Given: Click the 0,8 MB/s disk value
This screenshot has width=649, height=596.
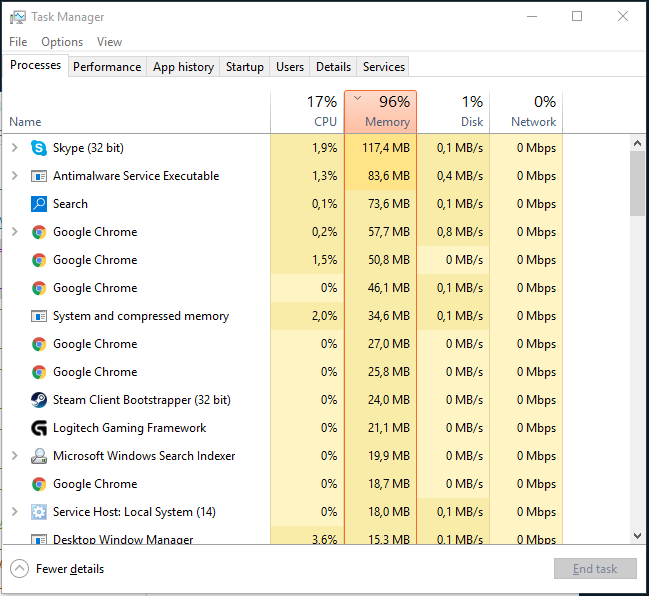Looking at the screenshot, I should (460, 232).
